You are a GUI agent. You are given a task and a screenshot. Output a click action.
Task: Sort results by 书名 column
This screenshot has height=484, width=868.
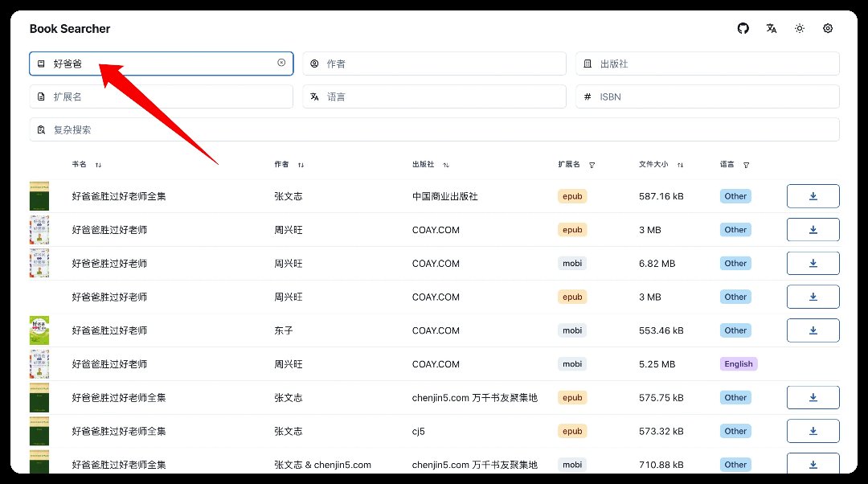point(98,165)
